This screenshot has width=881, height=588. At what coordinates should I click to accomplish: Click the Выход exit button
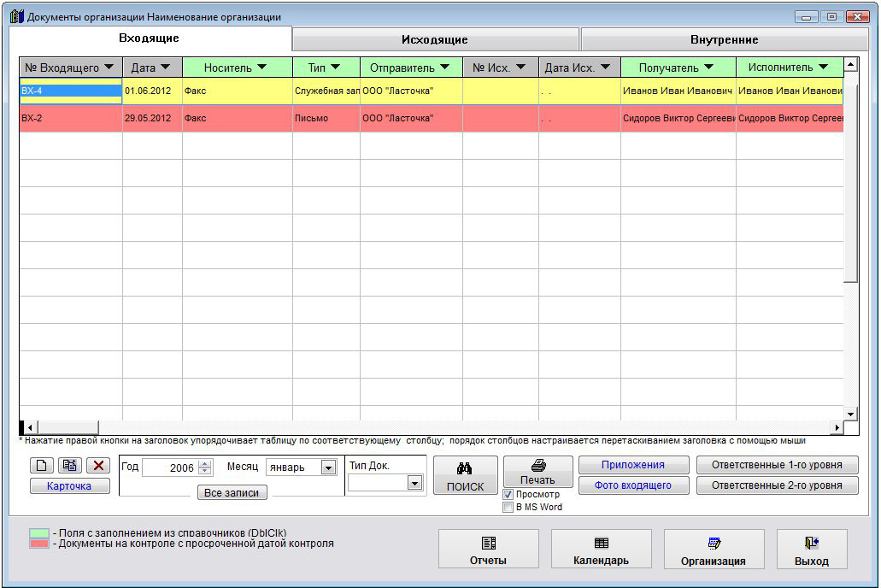[811, 550]
